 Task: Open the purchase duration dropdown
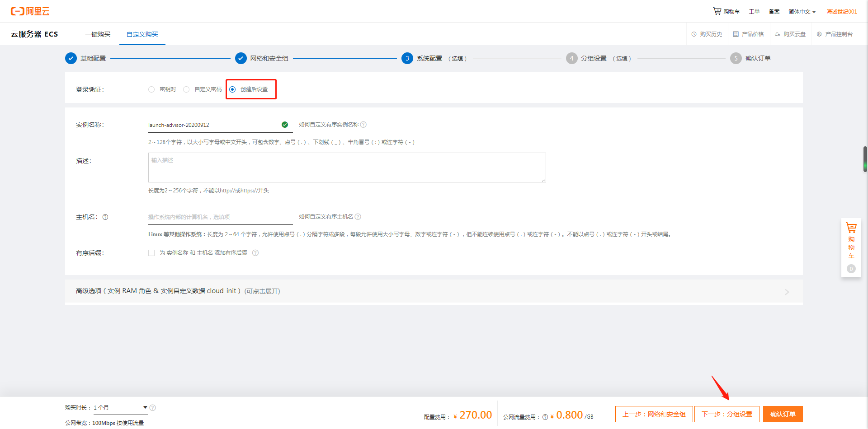tap(120, 408)
